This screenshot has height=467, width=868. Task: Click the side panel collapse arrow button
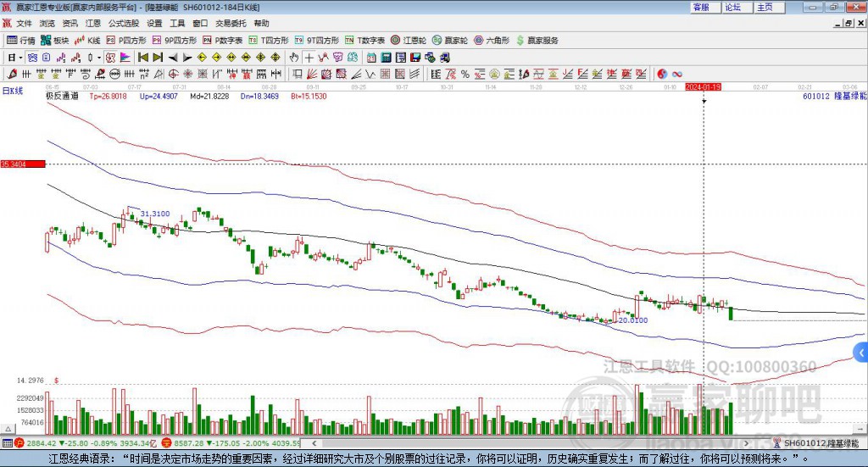click(861, 353)
